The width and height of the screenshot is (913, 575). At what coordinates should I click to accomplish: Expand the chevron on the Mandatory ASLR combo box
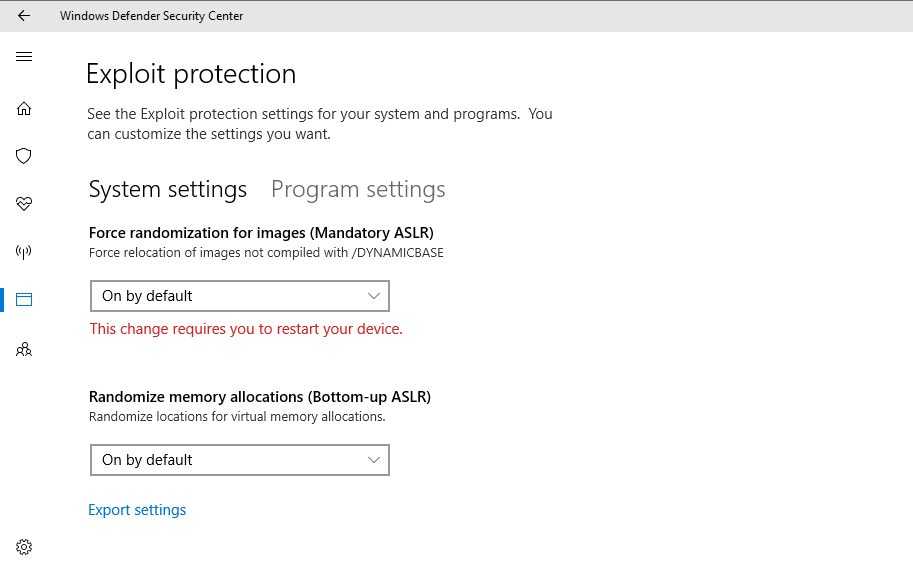click(374, 296)
